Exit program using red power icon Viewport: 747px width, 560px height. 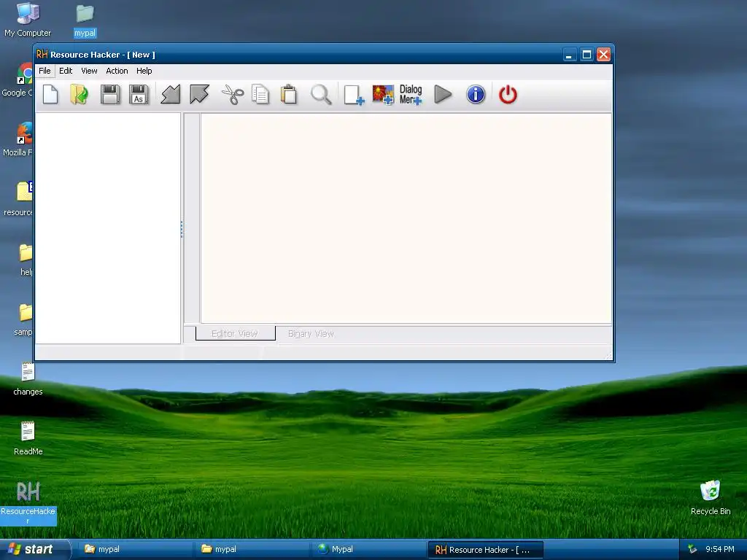[508, 94]
